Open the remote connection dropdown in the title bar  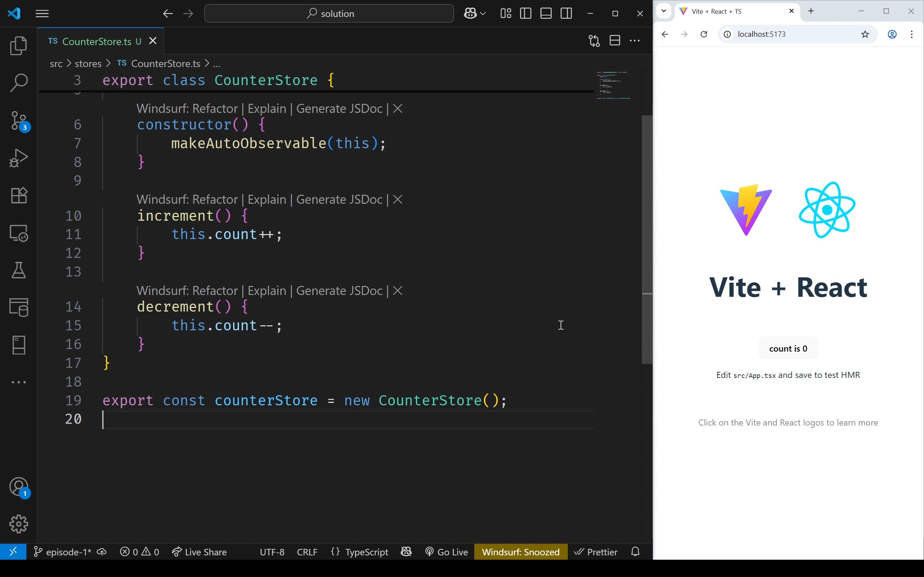coord(474,13)
